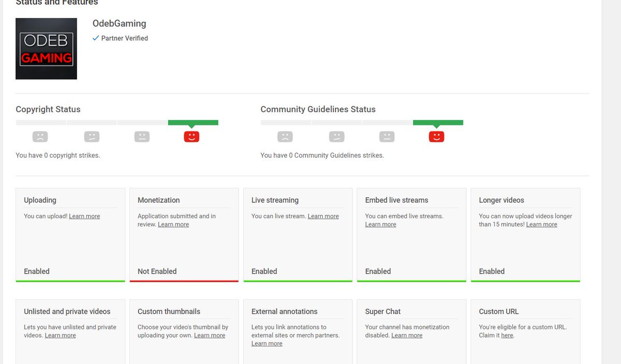Click the red happy face under Copyright Status
Image resolution: width=621 pixels, height=364 pixels.
[191, 136]
